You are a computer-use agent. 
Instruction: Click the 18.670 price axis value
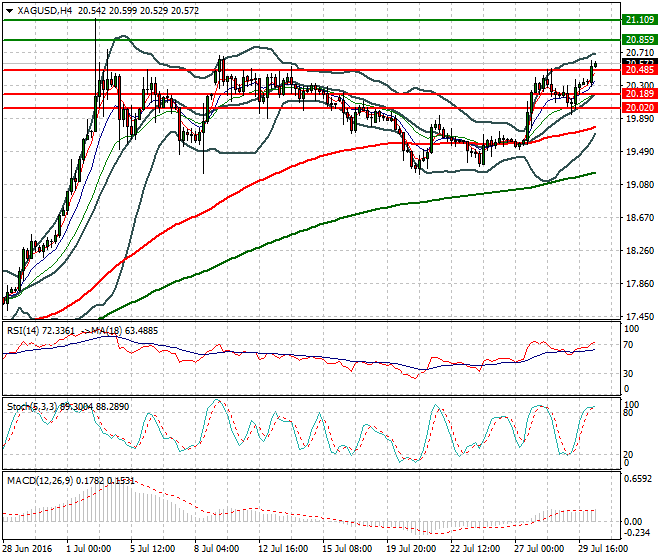click(x=640, y=217)
